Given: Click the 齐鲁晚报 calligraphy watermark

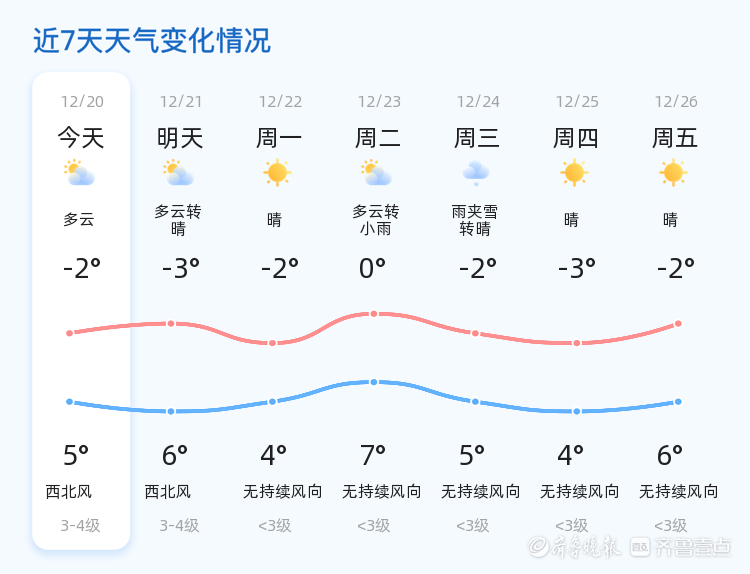Looking at the screenshot, I should [577, 547].
